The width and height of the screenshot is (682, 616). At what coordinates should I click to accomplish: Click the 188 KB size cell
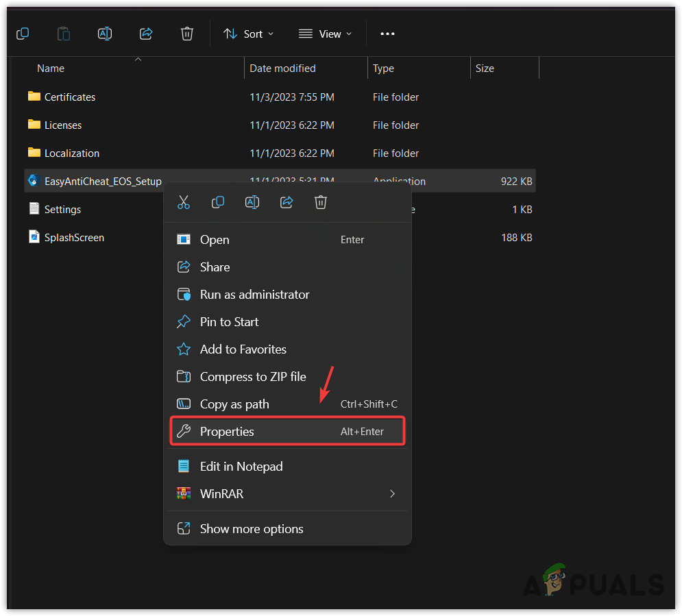517,238
